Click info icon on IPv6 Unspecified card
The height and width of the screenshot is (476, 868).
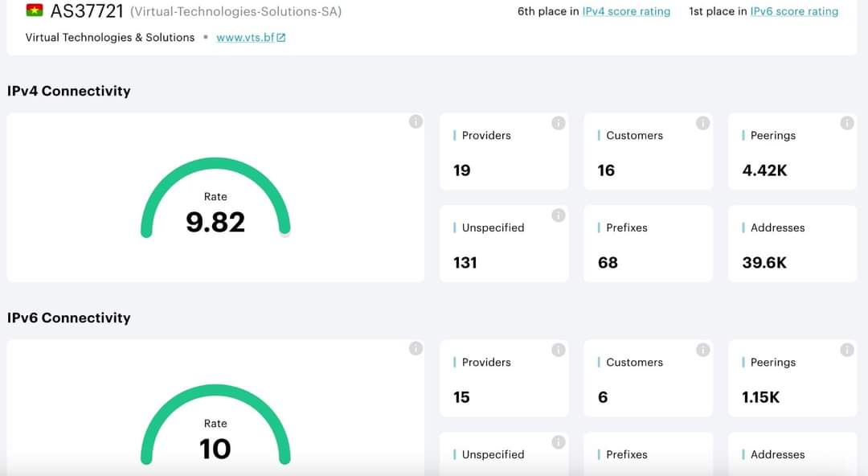tap(558, 442)
